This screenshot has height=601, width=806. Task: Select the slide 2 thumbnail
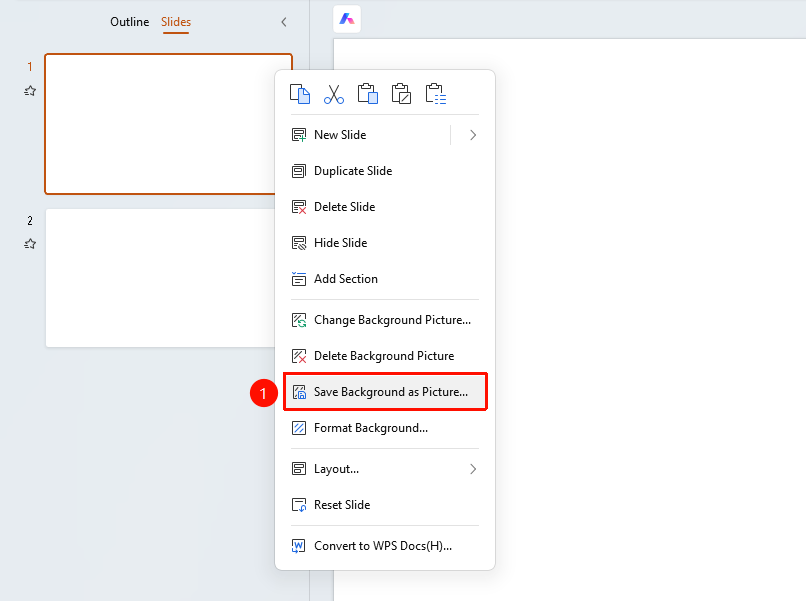[x=160, y=278]
